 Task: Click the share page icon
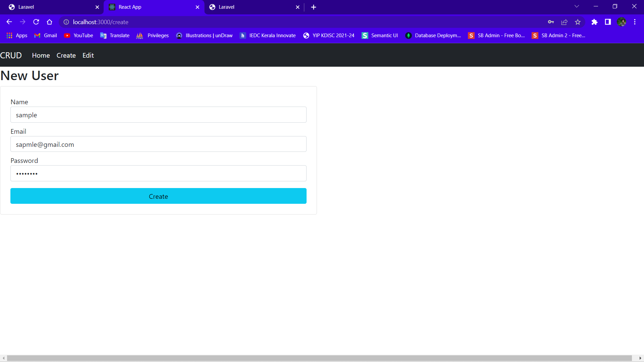[x=564, y=22]
